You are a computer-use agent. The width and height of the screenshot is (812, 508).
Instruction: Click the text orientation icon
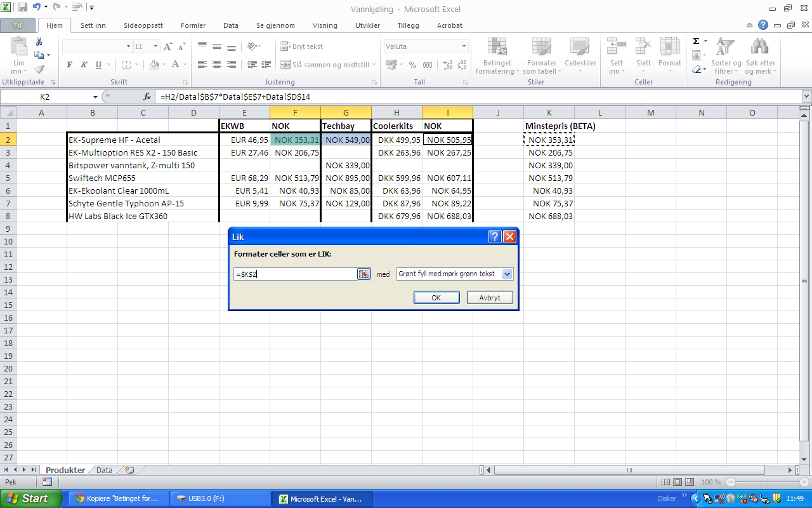[252, 46]
